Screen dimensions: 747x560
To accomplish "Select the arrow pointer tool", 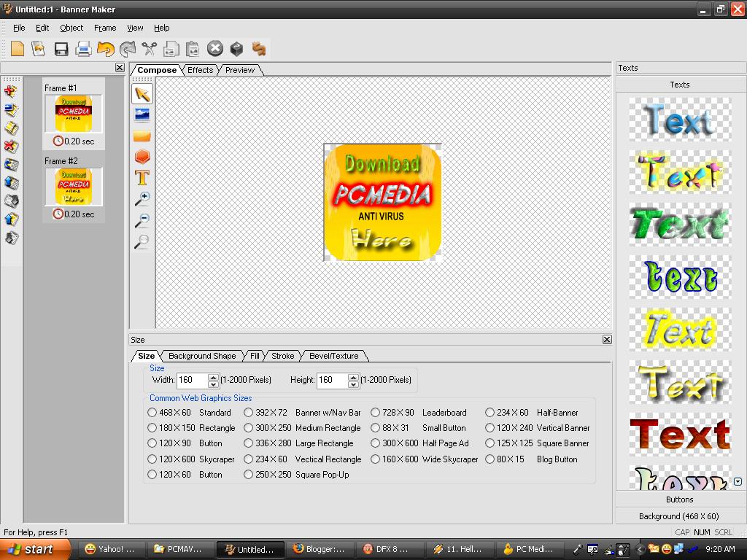I will pyautogui.click(x=142, y=94).
